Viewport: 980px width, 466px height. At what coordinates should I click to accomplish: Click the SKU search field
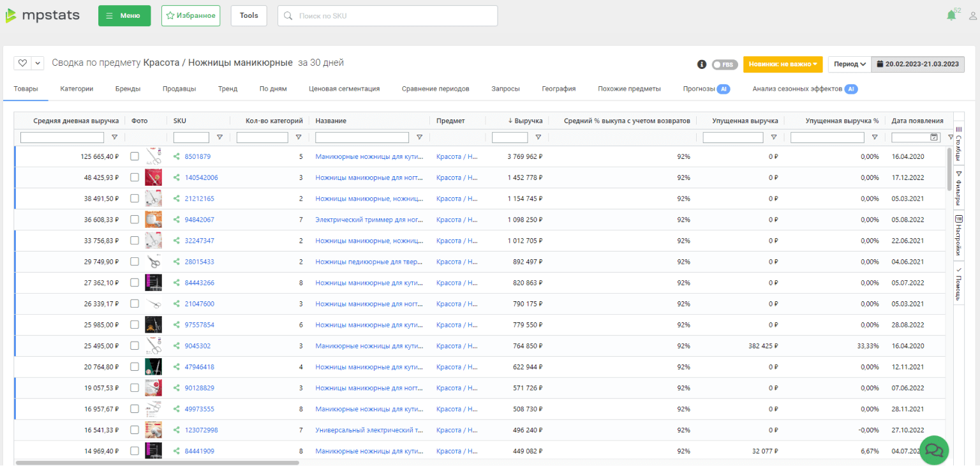pos(387,16)
